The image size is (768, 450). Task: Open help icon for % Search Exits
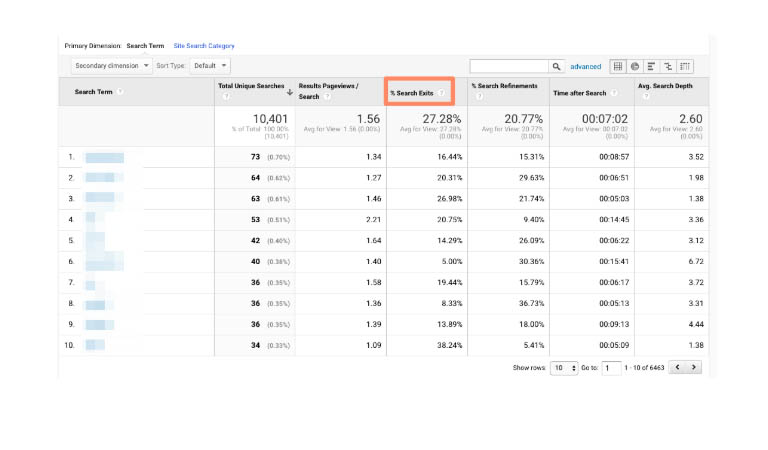441,93
